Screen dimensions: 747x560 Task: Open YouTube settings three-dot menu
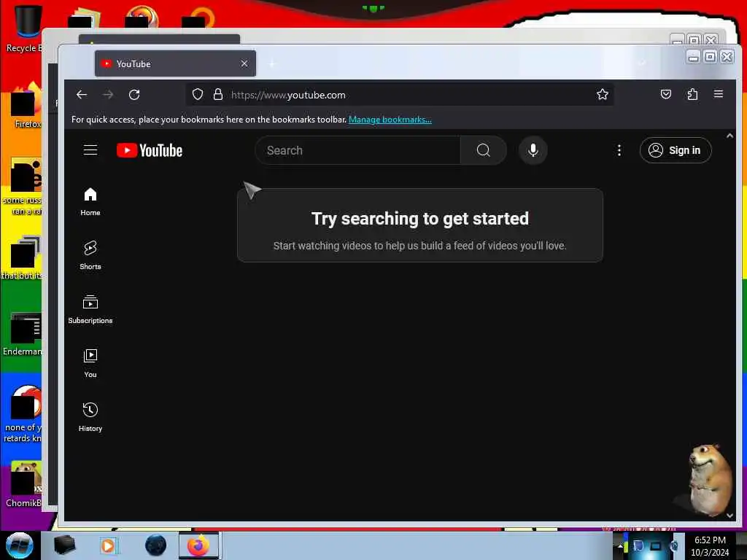(619, 150)
